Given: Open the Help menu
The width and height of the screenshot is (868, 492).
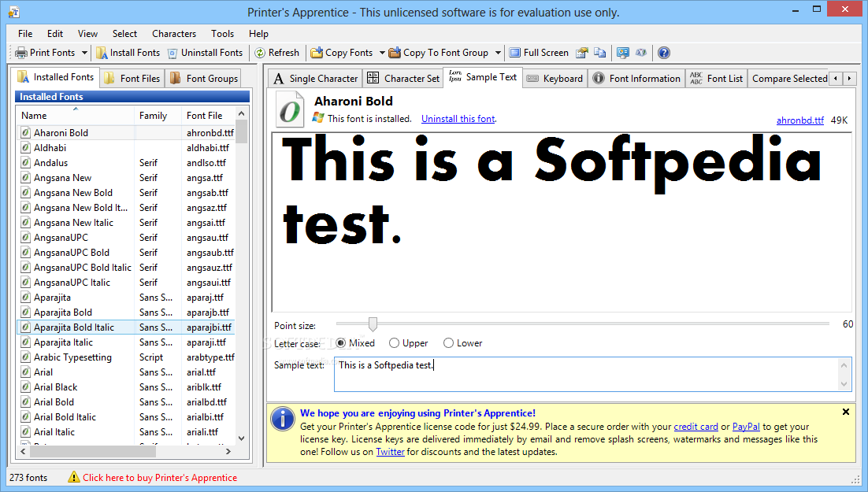Looking at the screenshot, I should pyautogui.click(x=258, y=34).
